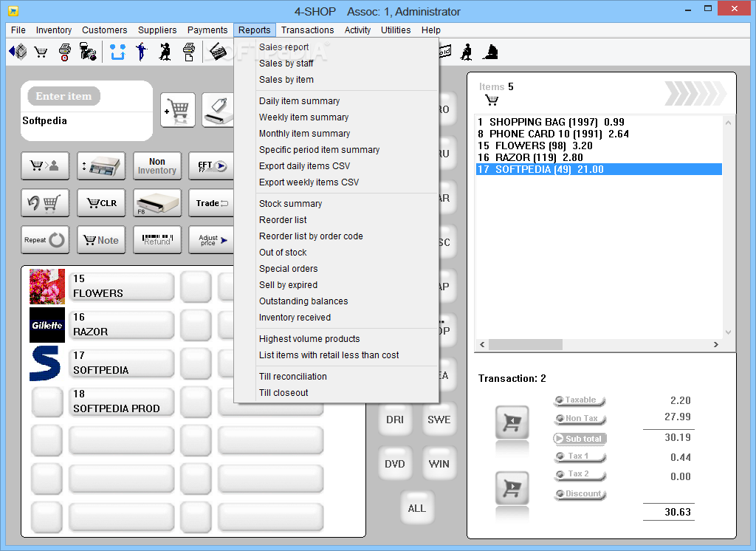Click the small cart icon under Items
Image resolution: width=756 pixels, height=551 pixels.
492,100
